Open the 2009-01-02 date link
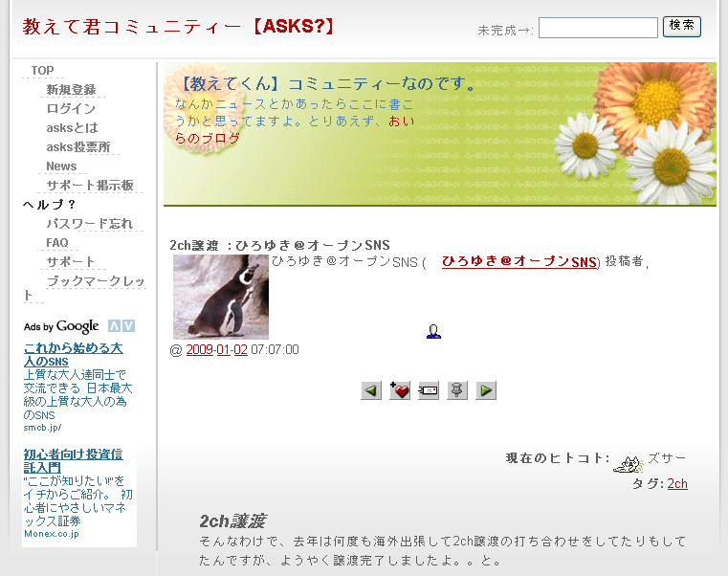 [216, 350]
